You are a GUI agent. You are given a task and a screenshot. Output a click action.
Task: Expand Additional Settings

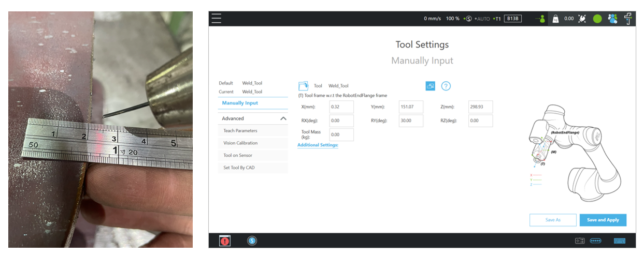(x=318, y=145)
